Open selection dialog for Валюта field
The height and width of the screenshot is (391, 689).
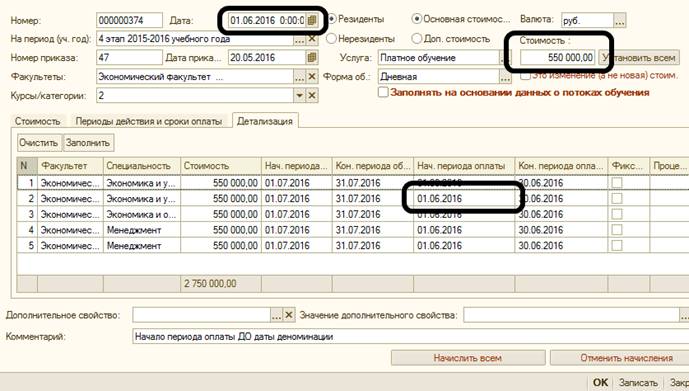tap(620, 20)
